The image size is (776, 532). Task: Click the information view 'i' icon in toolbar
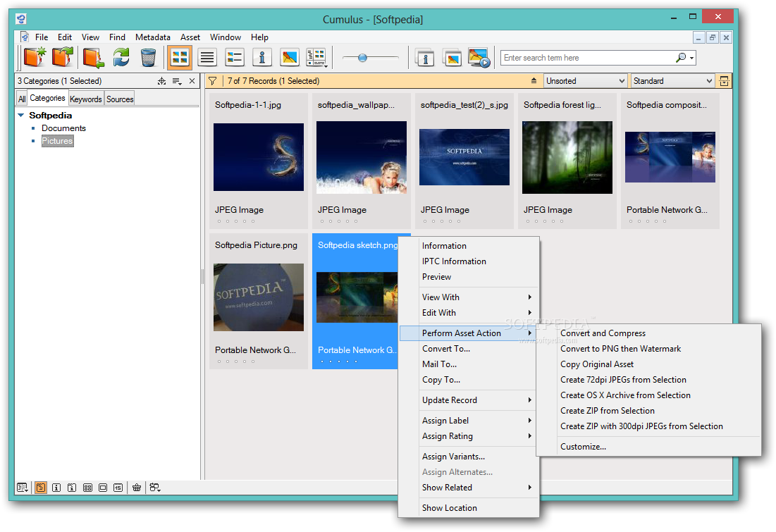261,57
